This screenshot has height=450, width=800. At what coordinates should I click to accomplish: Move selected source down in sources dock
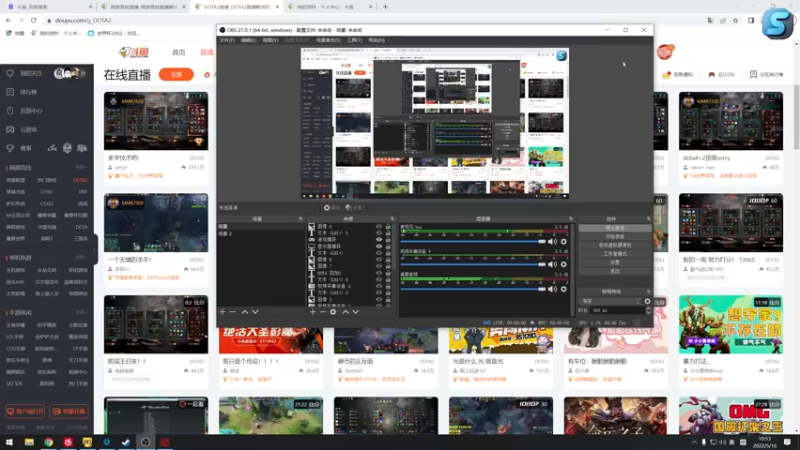click(x=356, y=312)
